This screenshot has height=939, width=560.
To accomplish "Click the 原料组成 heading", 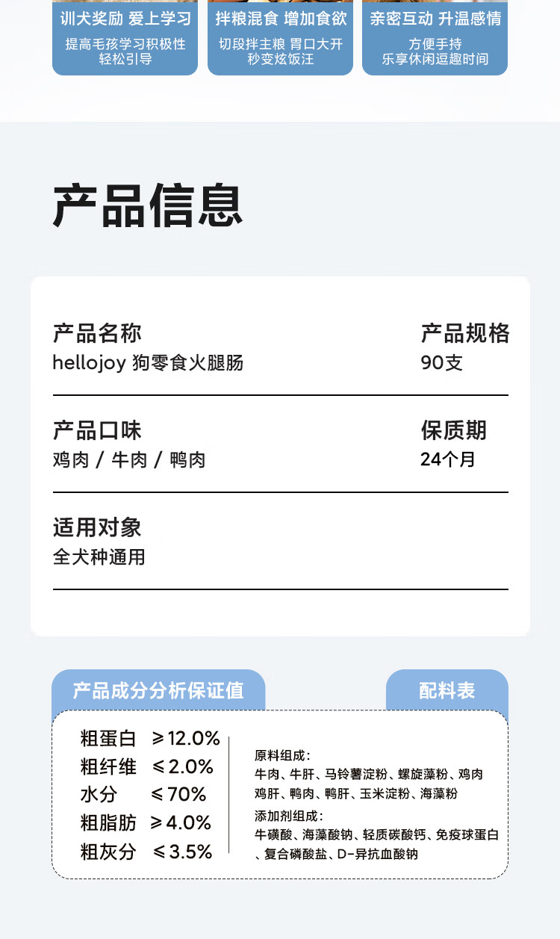I will point(282,755).
